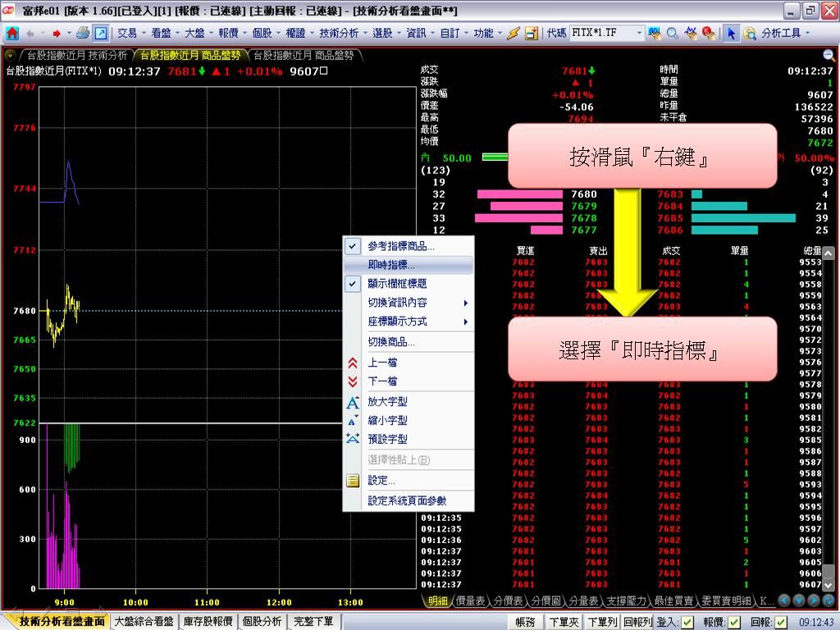Toggle the 登入 checkbox in status bar
The width and height of the screenshot is (840, 630).
pyautogui.click(x=687, y=622)
